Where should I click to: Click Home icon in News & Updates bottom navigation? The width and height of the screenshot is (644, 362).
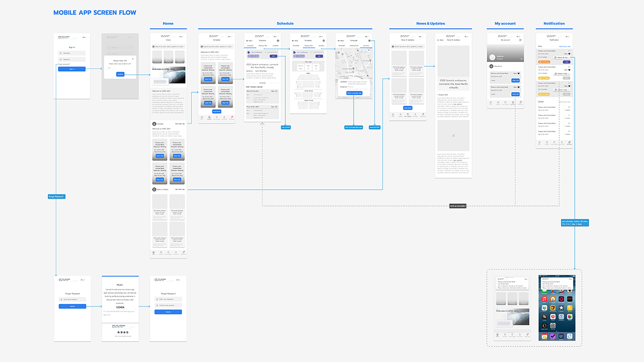[x=393, y=114]
